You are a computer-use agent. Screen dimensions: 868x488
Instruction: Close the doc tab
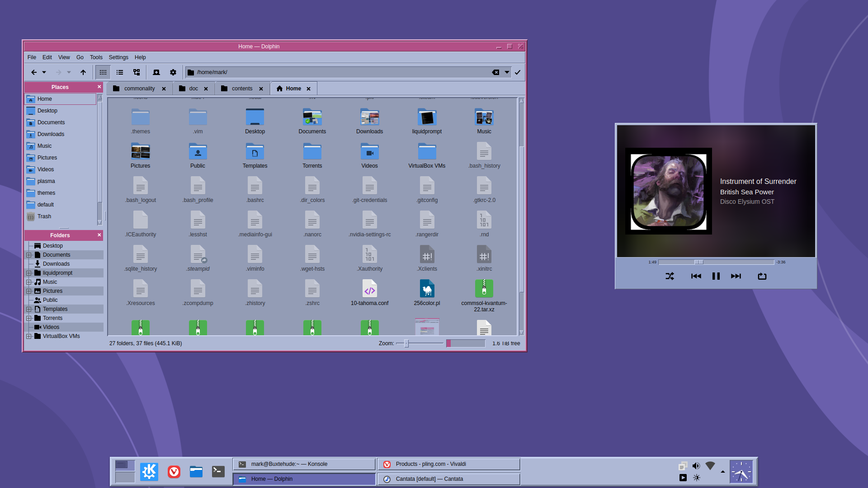tap(206, 89)
